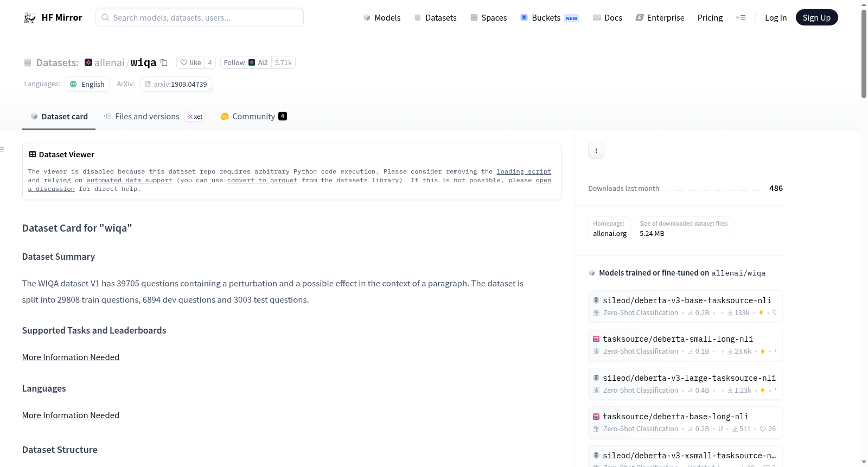Like the wiqa dataset with the heart button
This screenshot has height=467, width=868.
point(190,62)
